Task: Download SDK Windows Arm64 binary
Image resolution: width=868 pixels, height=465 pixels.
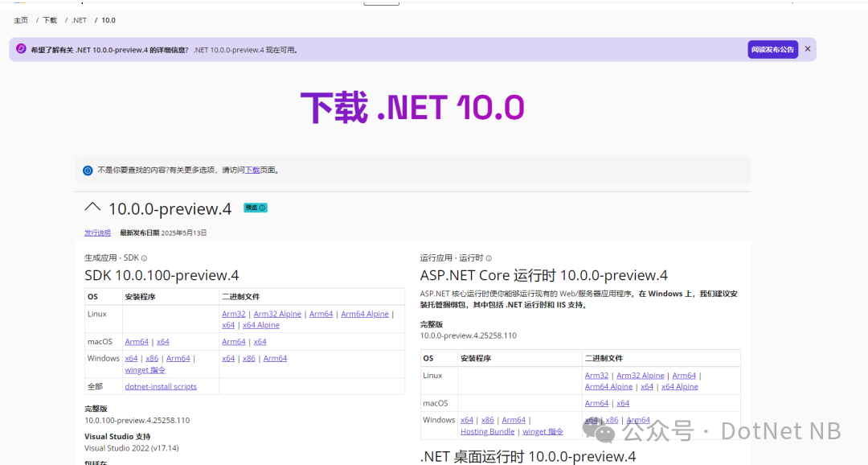Action: 275,359
